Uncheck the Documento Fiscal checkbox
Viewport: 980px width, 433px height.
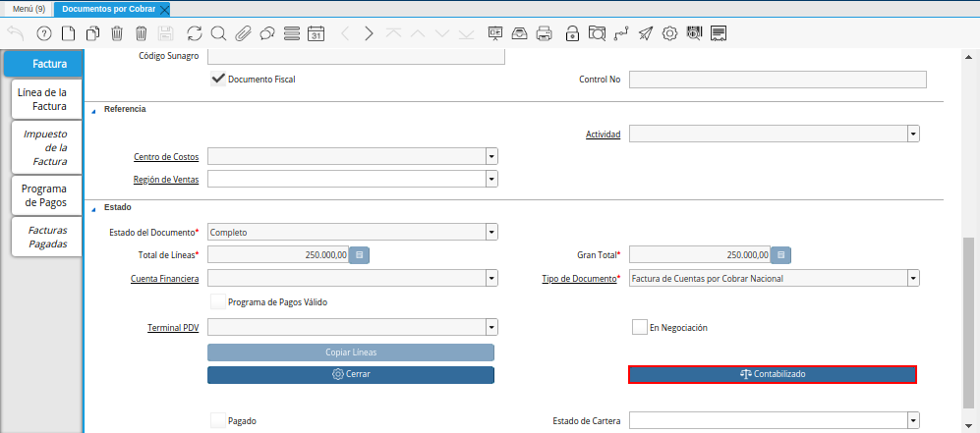click(218, 80)
